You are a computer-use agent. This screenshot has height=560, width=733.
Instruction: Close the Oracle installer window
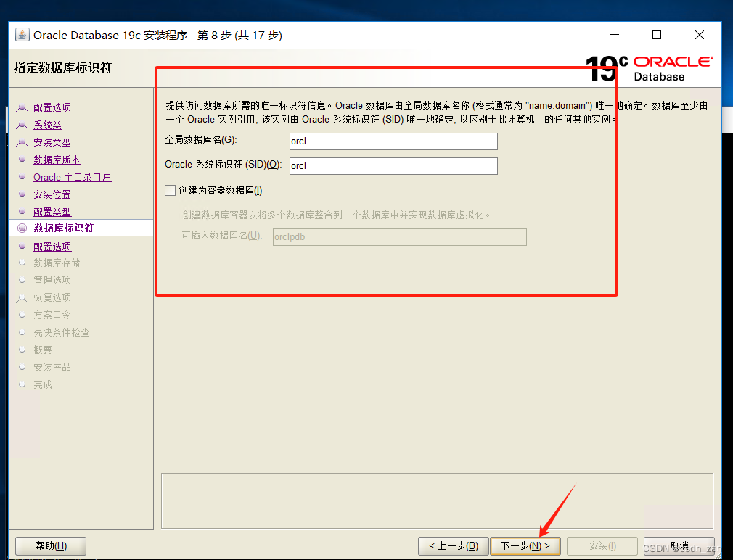coord(700,35)
